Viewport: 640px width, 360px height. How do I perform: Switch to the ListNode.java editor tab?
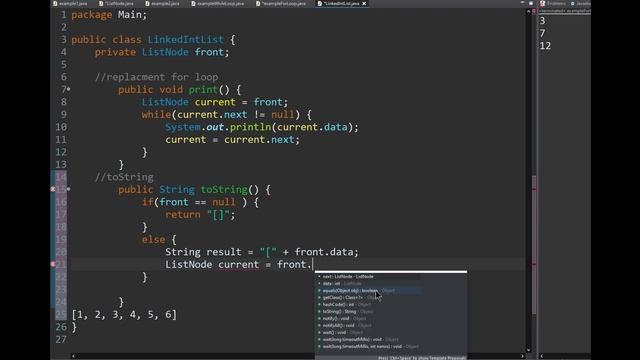coord(116,3)
